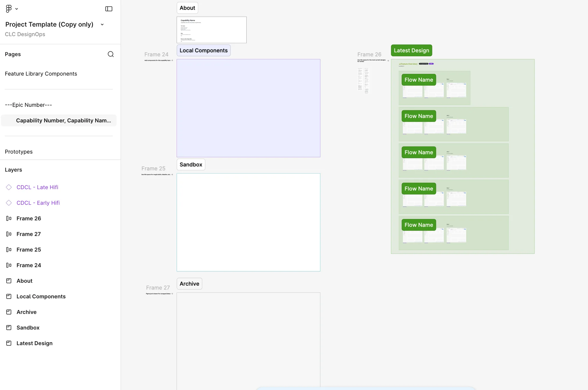Click the CLC DesignOps team name
This screenshot has width=588, height=390.
click(25, 34)
